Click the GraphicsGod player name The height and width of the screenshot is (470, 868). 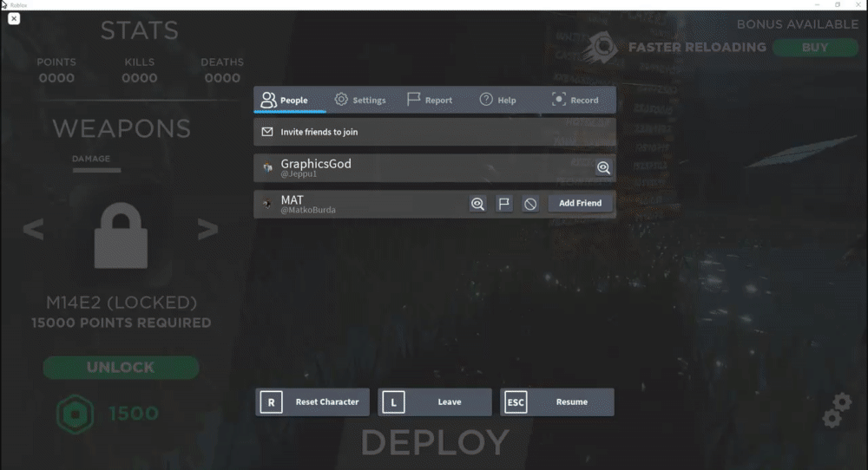(x=316, y=164)
